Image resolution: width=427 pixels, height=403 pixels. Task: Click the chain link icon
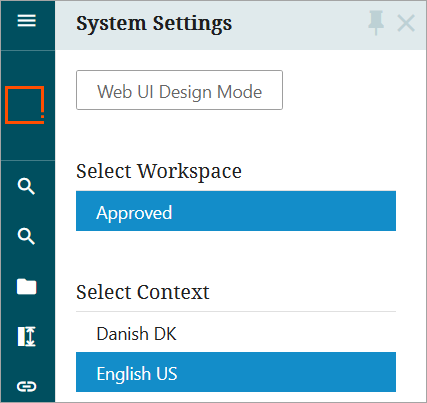coord(27,386)
